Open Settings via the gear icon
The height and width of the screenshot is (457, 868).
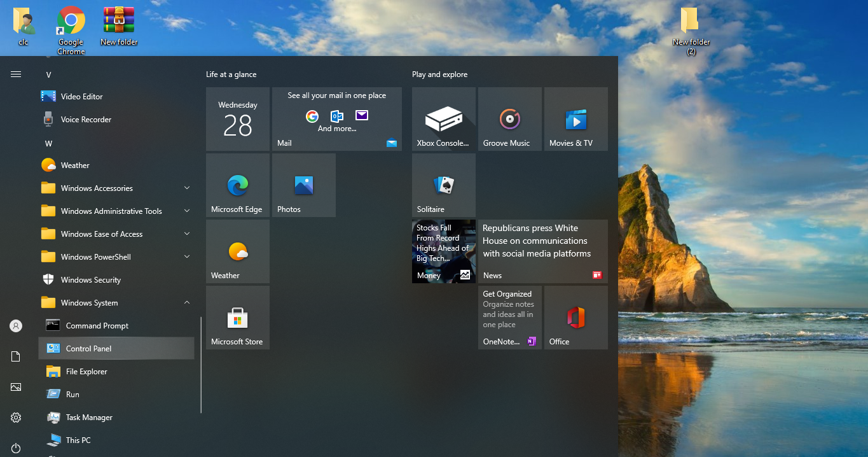click(x=15, y=417)
